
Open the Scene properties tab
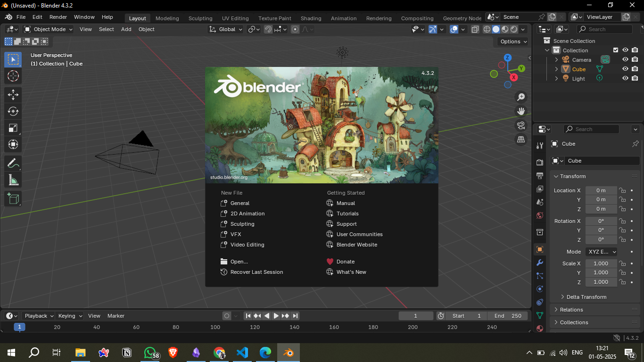540,202
